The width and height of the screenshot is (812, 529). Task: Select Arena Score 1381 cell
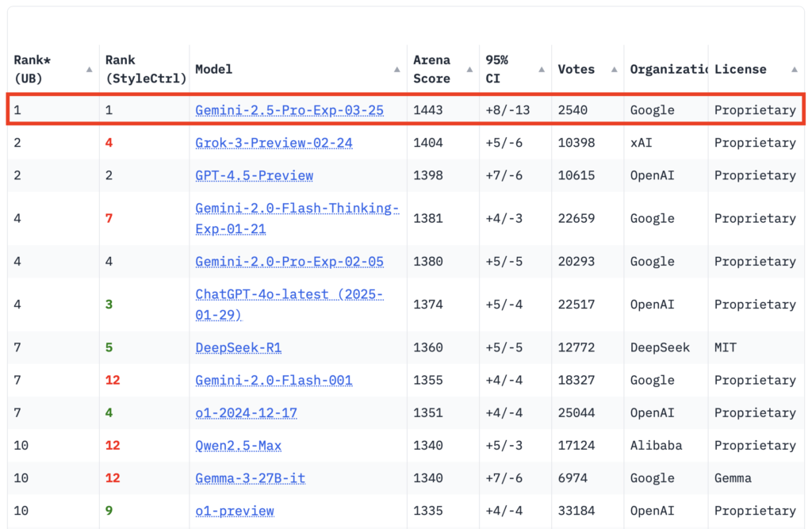(x=428, y=218)
